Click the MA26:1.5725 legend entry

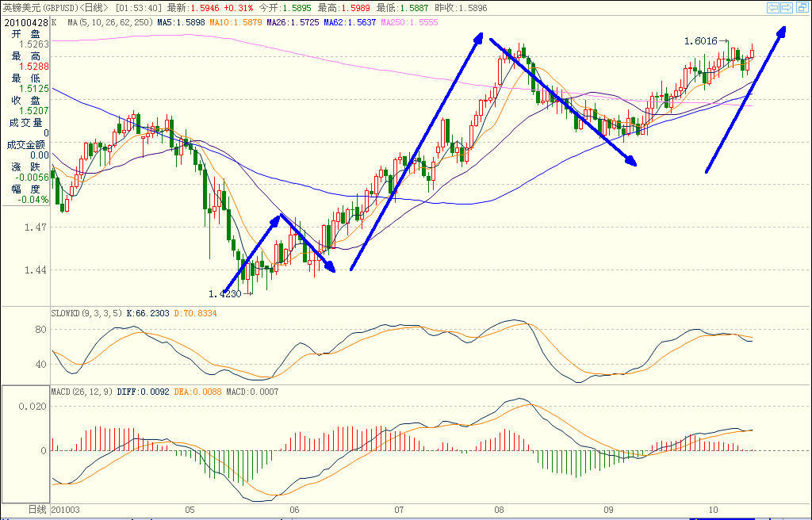pyautogui.click(x=293, y=23)
